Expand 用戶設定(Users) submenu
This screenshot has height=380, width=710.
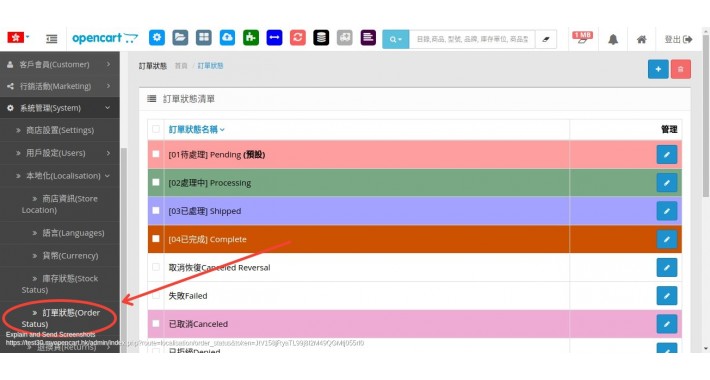pos(60,153)
